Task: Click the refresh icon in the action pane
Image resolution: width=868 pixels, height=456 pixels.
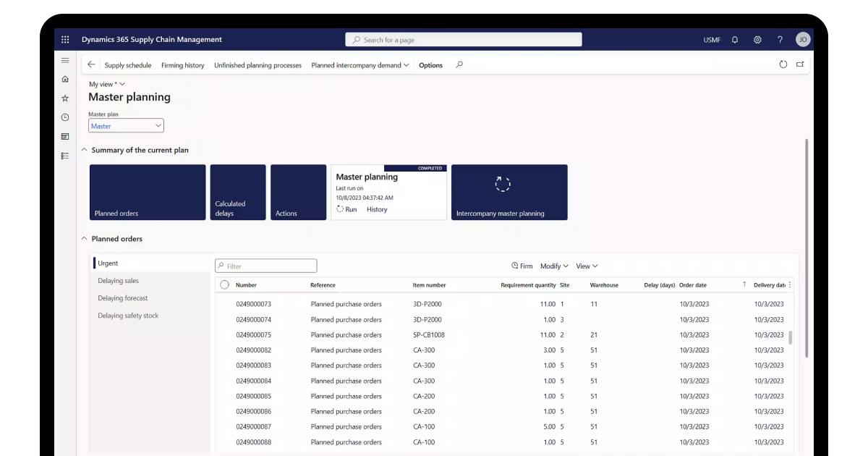Action: click(783, 64)
